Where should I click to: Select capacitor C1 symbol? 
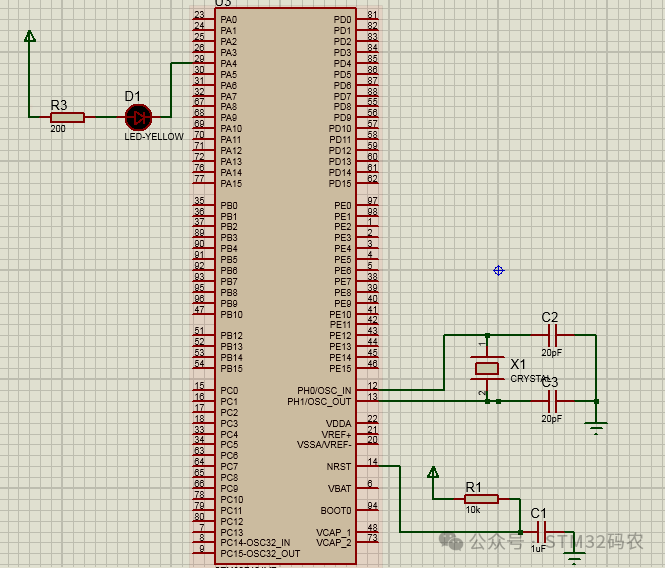tap(541, 532)
